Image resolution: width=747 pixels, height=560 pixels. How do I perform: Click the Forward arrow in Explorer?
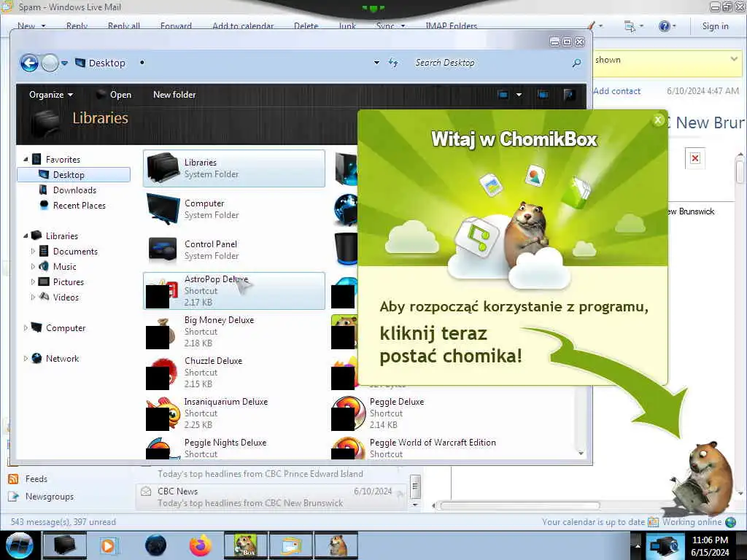50,63
